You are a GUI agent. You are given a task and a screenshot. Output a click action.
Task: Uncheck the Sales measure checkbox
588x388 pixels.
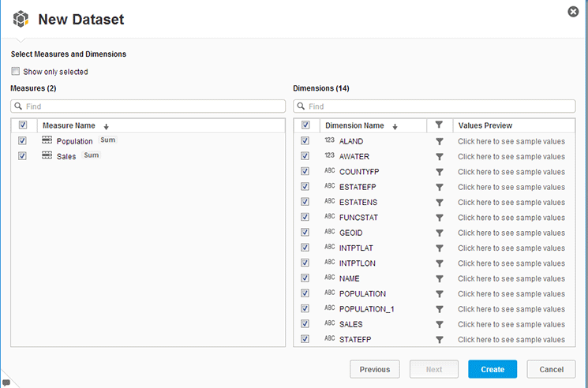tap(23, 156)
